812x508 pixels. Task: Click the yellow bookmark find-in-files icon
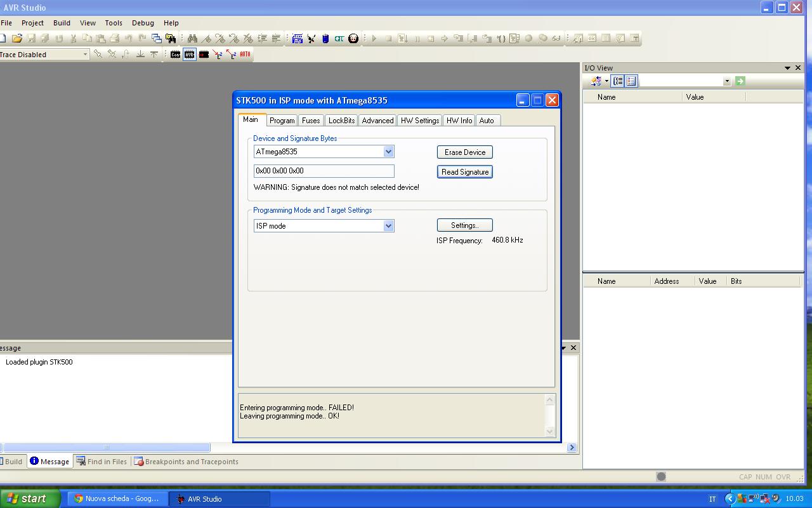[171, 38]
